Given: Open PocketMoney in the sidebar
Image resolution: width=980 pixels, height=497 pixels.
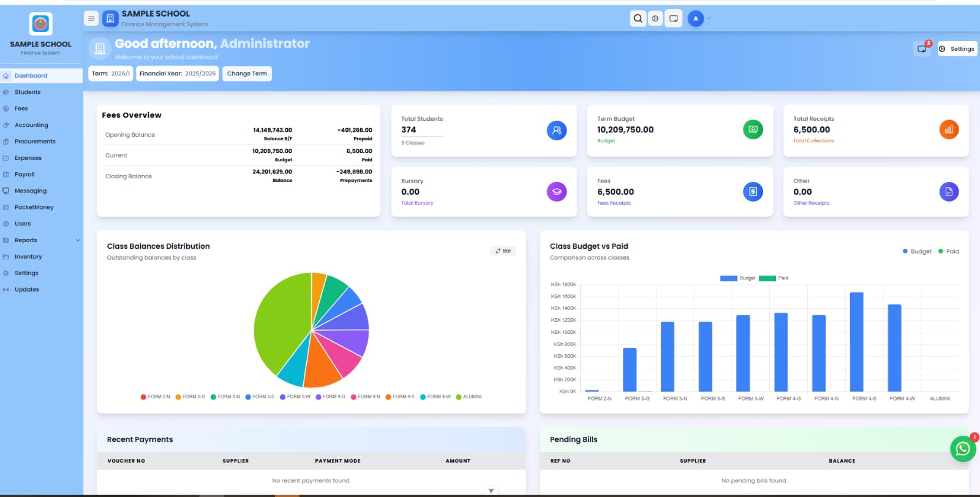Looking at the screenshot, I should (41, 208).
